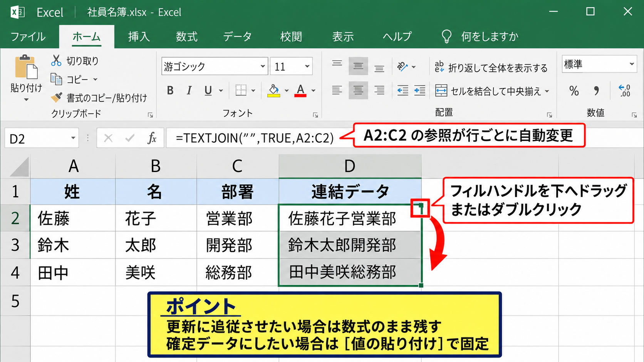Open the underline style dropdown arrow
This screenshot has width=644, height=362.
pyautogui.click(x=221, y=90)
